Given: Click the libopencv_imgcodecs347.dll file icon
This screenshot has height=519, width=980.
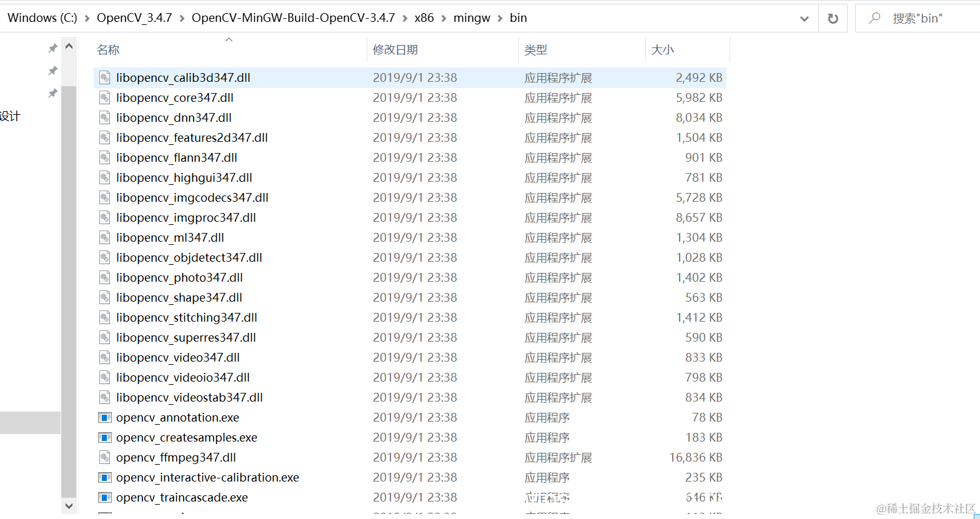Looking at the screenshot, I should click(105, 197).
